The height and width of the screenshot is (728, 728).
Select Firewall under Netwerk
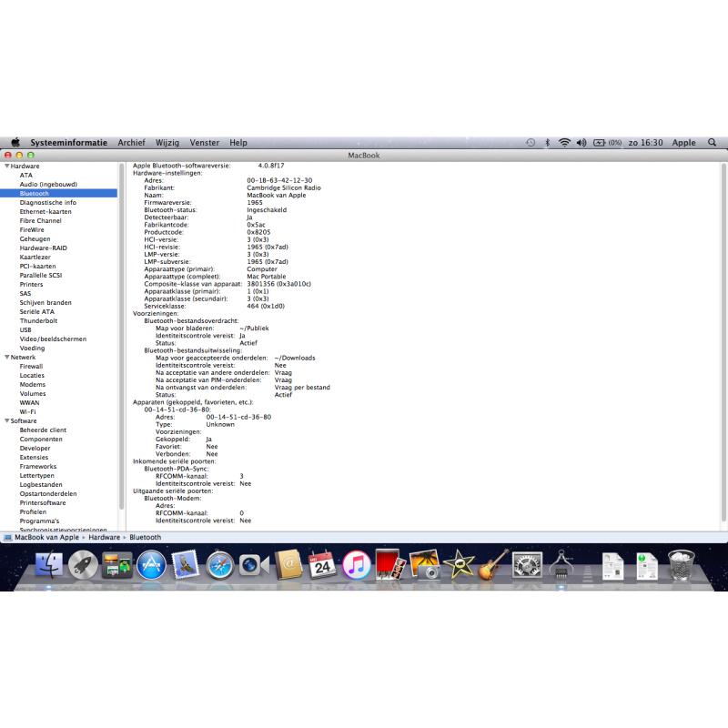(x=31, y=367)
